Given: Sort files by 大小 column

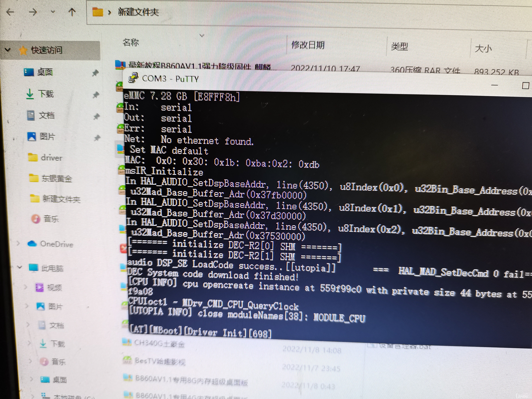Looking at the screenshot, I should [483, 49].
